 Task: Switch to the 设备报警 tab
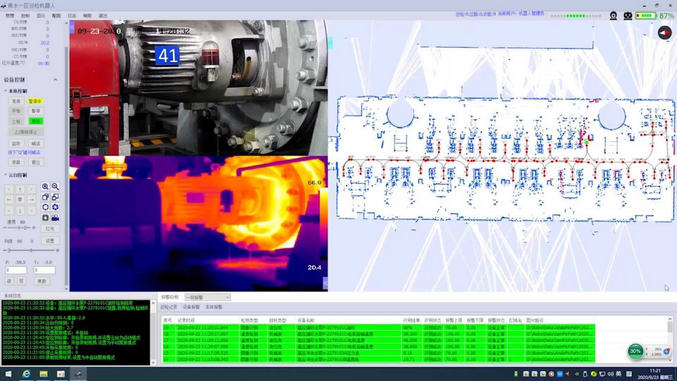coord(191,307)
